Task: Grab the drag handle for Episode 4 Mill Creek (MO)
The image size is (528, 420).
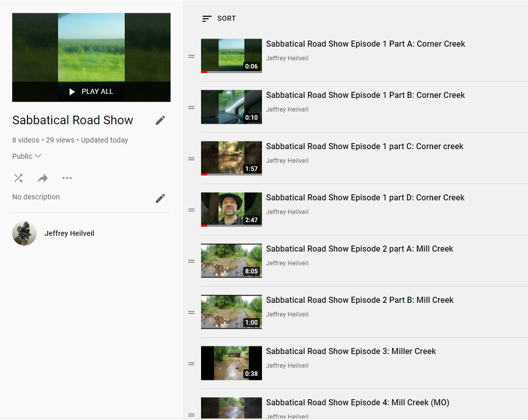Action: pyautogui.click(x=191, y=415)
